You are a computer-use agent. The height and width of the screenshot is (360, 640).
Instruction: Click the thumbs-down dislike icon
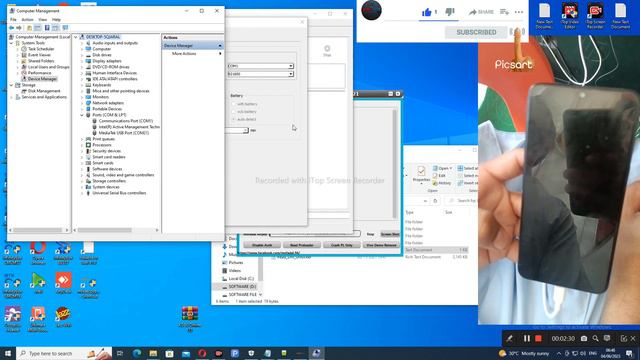point(450,12)
